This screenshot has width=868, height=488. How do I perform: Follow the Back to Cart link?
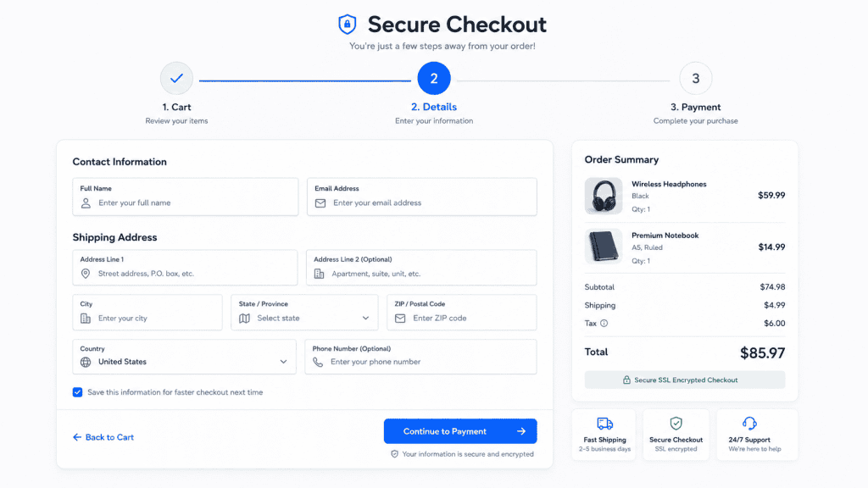pyautogui.click(x=103, y=437)
